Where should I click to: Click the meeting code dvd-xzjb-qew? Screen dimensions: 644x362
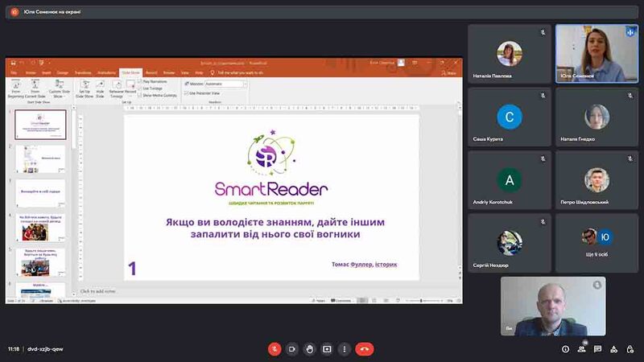[x=45, y=349]
